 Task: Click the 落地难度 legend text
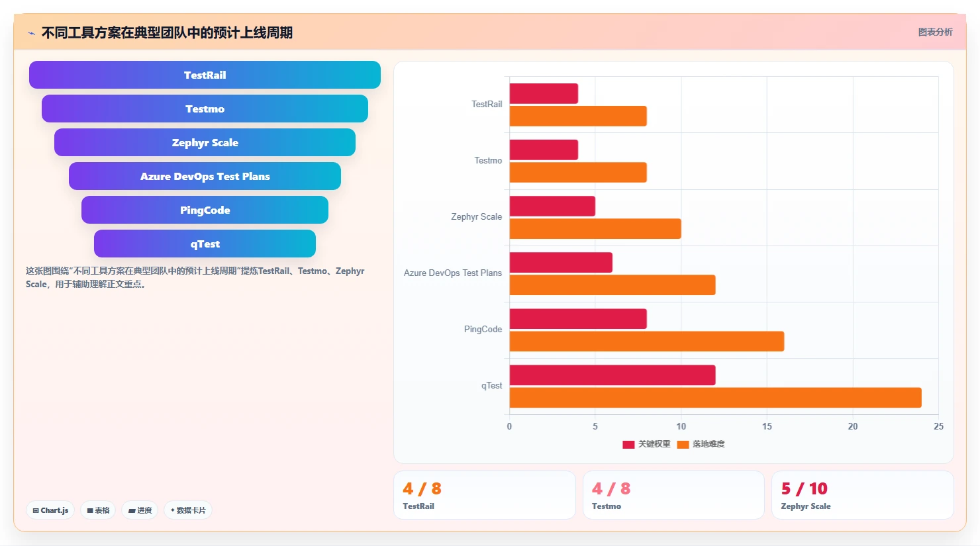click(709, 444)
